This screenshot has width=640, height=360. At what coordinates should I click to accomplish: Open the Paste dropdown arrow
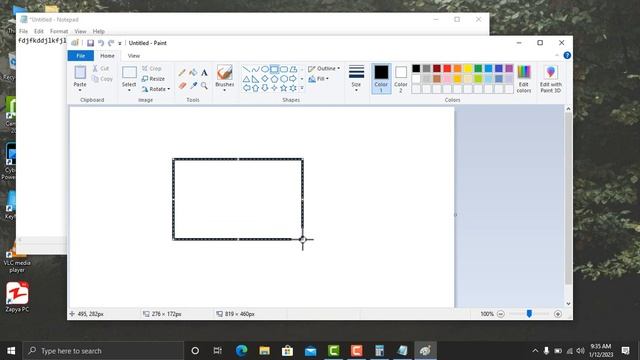[80, 90]
